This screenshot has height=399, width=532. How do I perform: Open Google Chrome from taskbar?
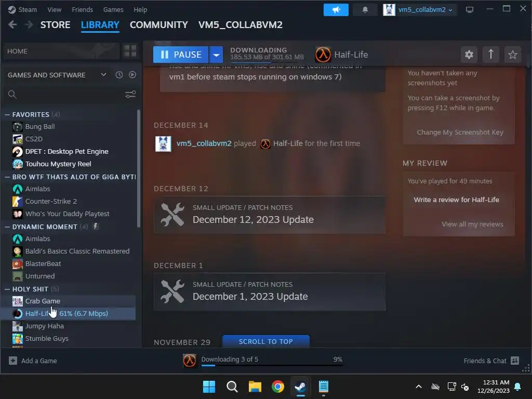278,387
